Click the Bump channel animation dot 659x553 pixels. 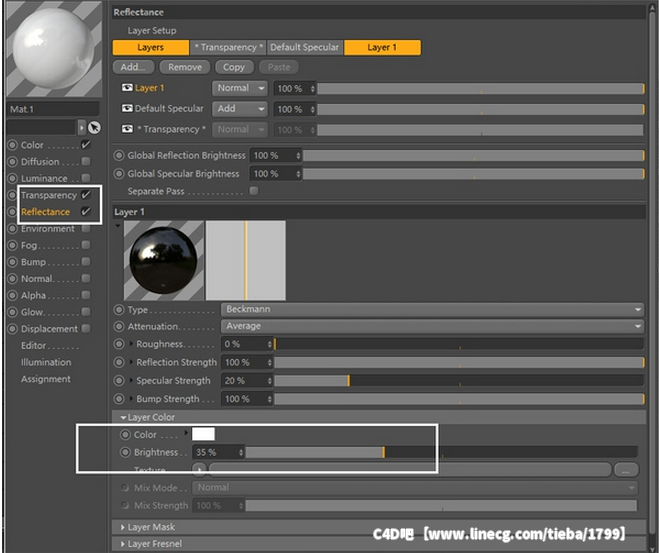coord(13,262)
